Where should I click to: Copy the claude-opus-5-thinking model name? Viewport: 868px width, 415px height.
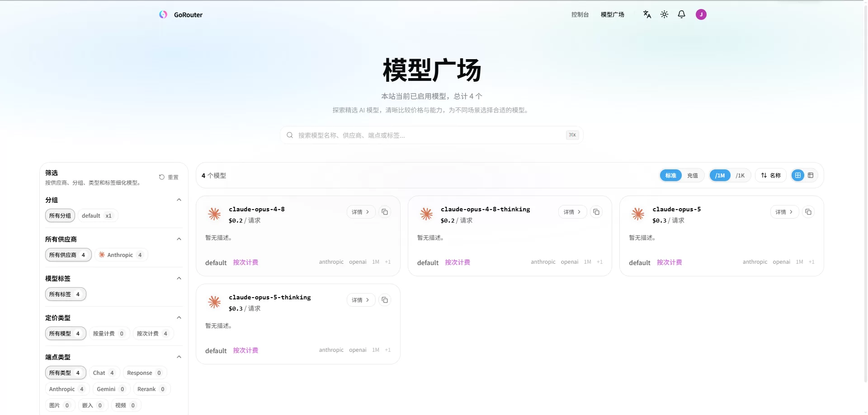385,300
